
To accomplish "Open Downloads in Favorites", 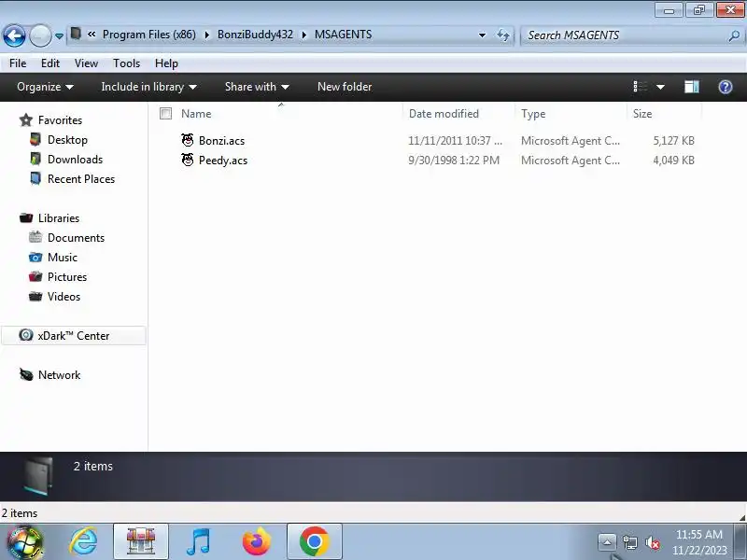I will 75,159.
